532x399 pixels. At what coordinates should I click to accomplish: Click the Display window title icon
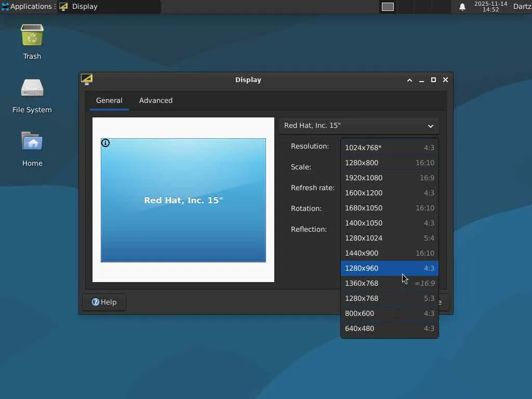click(87, 79)
